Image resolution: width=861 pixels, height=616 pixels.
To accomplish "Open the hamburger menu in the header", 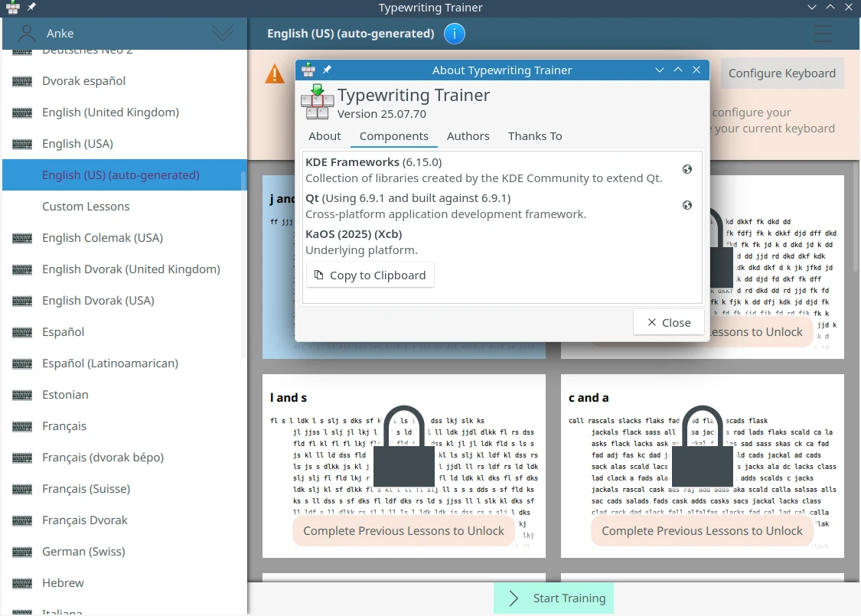I will 823,34.
